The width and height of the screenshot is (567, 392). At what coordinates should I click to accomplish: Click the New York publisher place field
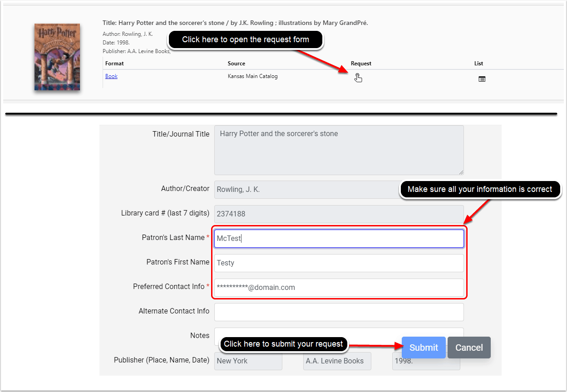tap(248, 361)
